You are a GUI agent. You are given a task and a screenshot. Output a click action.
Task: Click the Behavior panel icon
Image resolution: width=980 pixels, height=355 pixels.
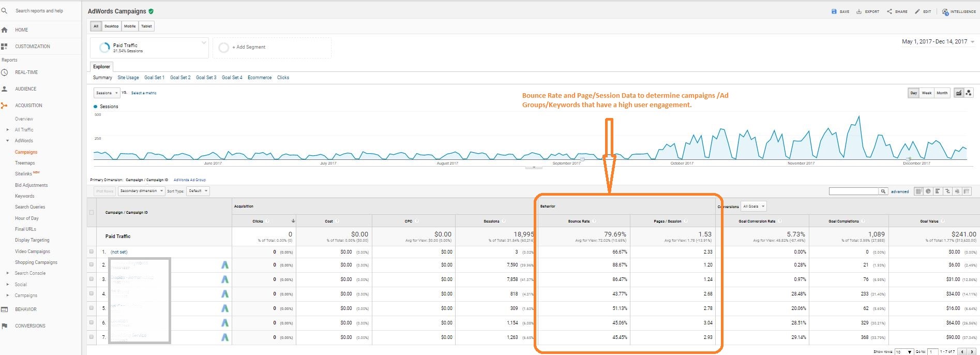[4, 309]
